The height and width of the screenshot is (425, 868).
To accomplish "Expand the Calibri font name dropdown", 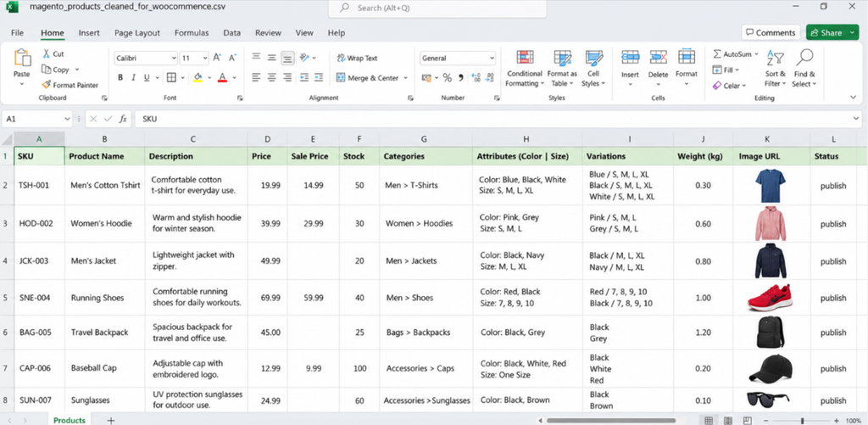I will (174, 59).
